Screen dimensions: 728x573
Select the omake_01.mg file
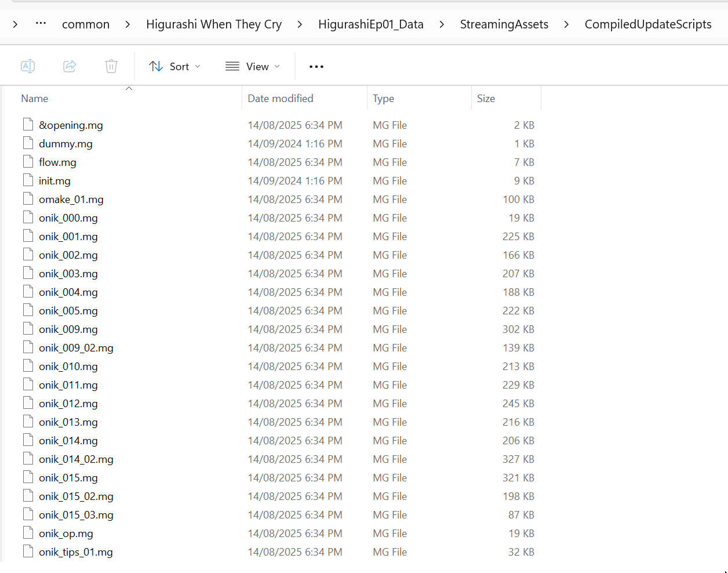(71, 200)
